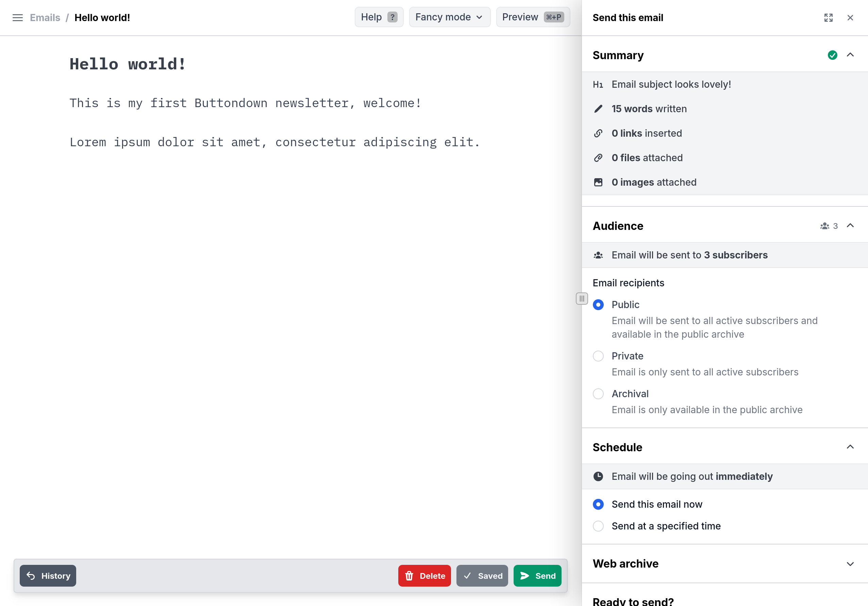868x606 pixels.
Task: Enable Send at a specified time
Action: [x=598, y=526]
